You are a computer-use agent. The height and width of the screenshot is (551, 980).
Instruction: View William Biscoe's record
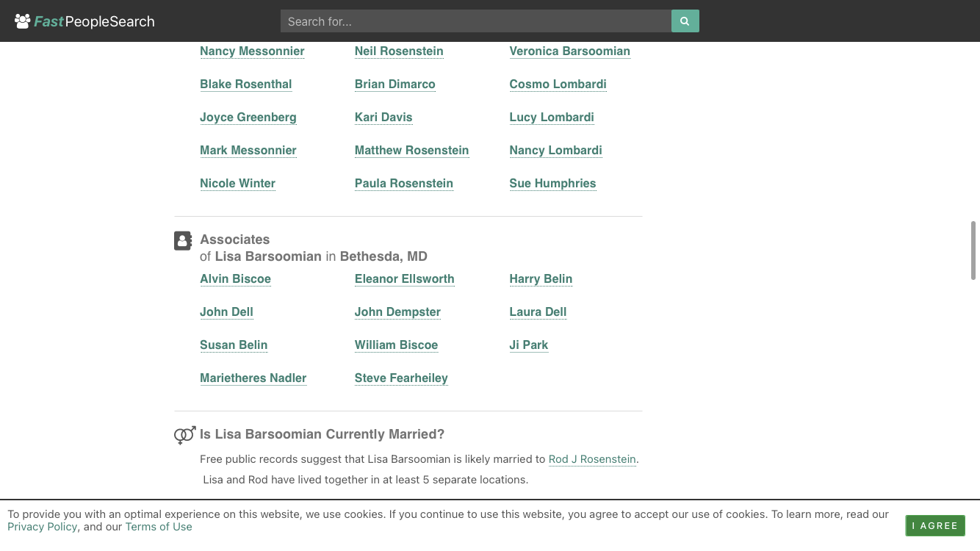pyautogui.click(x=396, y=345)
